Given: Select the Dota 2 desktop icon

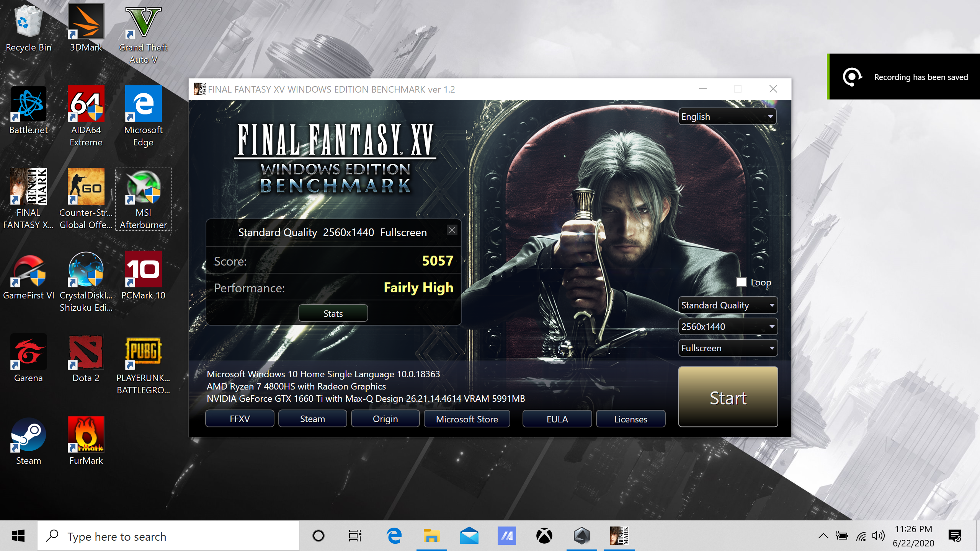Looking at the screenshot, I should point(86,359).
